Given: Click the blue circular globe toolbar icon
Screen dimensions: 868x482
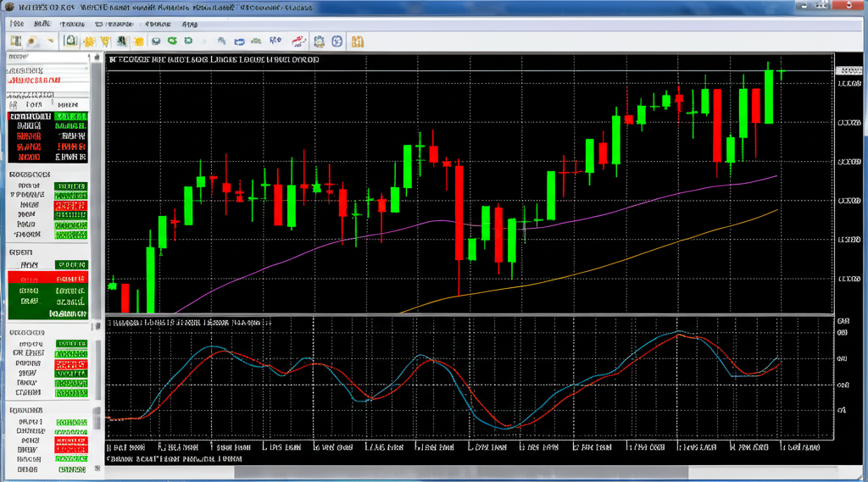Looking at the screenshot, I should (x=337, y=42).
